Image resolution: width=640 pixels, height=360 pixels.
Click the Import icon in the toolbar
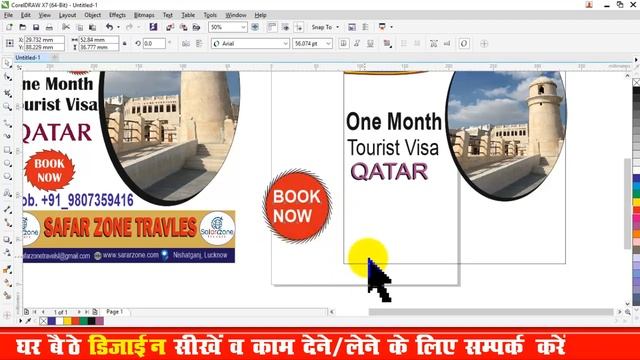[x=170, y=27]
